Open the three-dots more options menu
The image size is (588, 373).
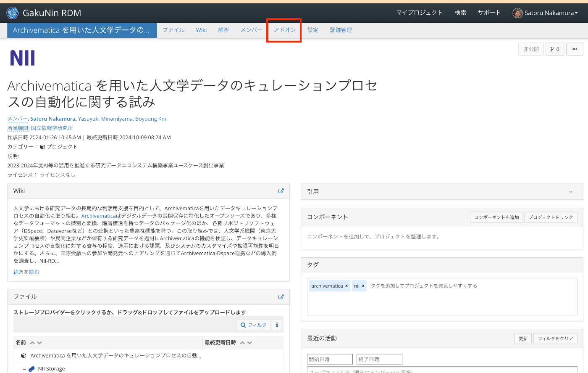[x=575, y=49]
